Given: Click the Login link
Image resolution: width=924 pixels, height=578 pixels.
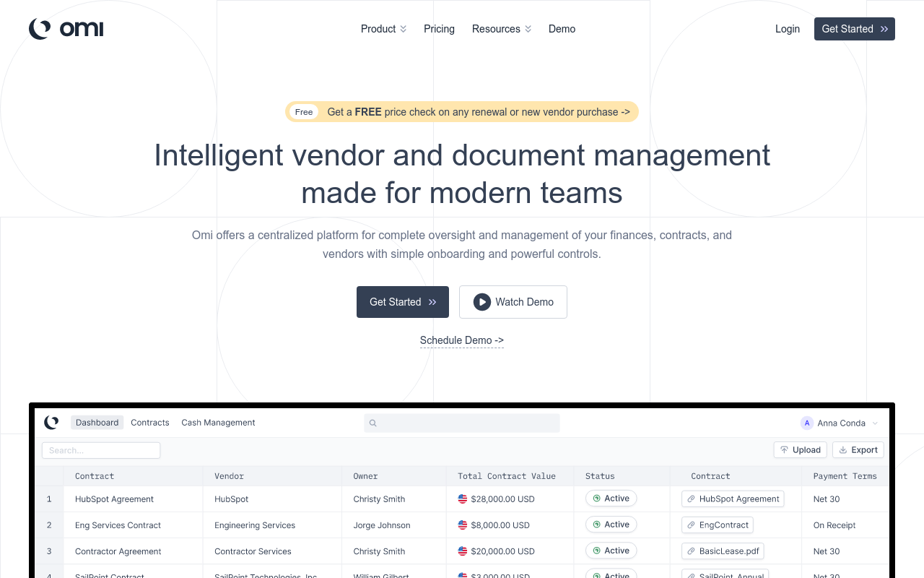Looking at the screenshot, I should click(x=788, y=29).
